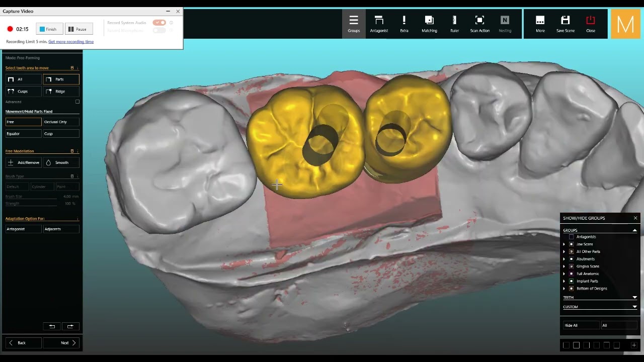The width and height of the screenshot is (644, 362).
Task: Click the Hide All groups button
Action: pyautogui.click(x=581, y=325)
